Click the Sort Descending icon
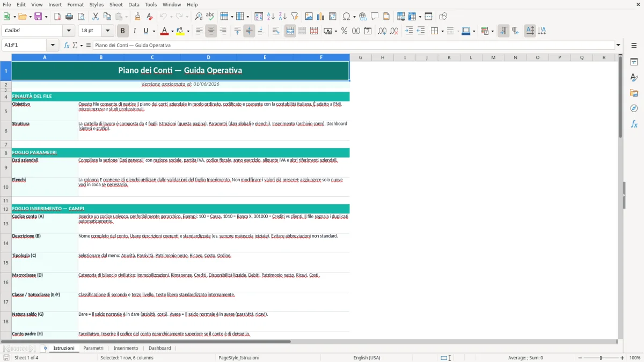Image resolution: width=644 pixels, height=362 pixels. click(283, 17)
